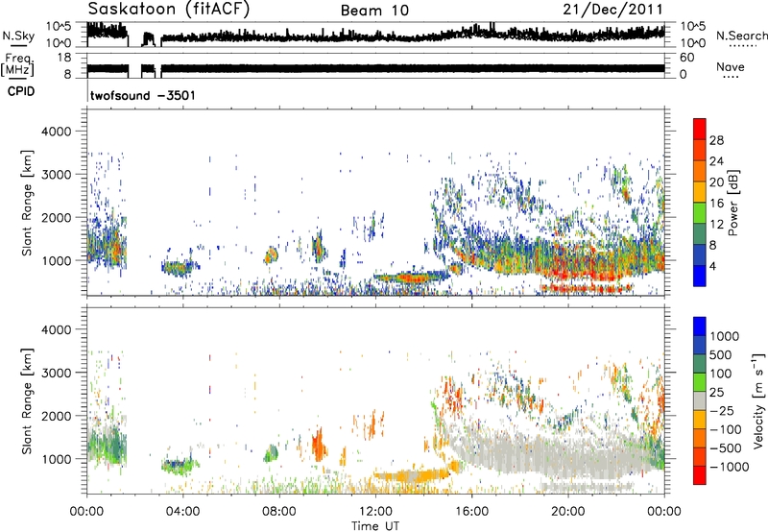768x532 pixels.
Task: Click the right '10^0' noise axis value
Action: point(692,42)
